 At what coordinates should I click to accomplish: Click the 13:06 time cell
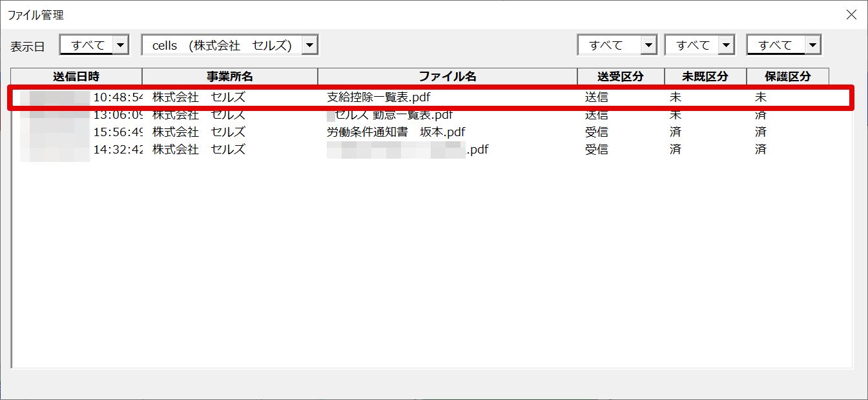point(118,115)
